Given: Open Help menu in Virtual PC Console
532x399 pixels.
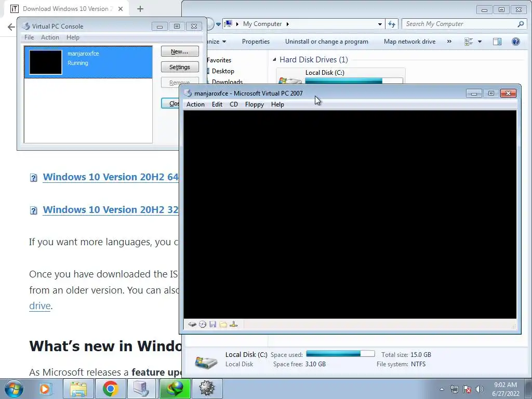Looking at the screenshot, I should (73, 37).
